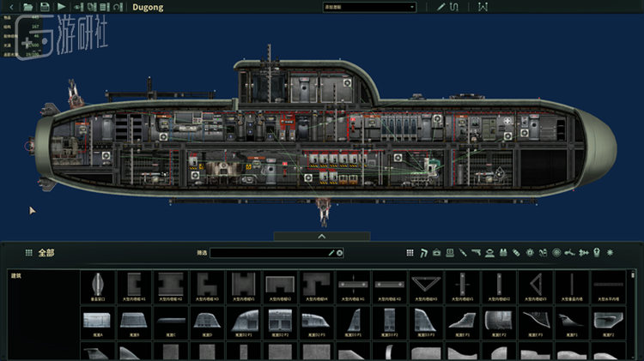Viewport: 644px width, 361px height.
Task: Pick the triangle-shaped inner wall thumbnail
Action: coord(422,287)
